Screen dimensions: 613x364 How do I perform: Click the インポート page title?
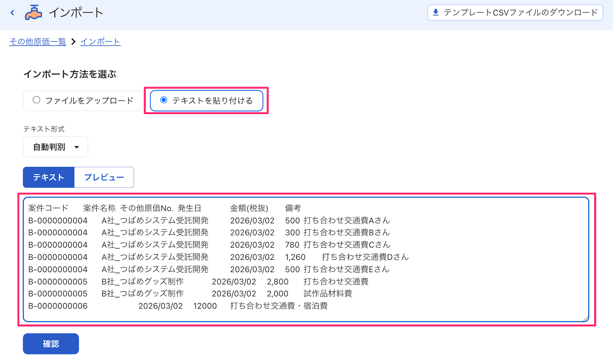[76, 13]
